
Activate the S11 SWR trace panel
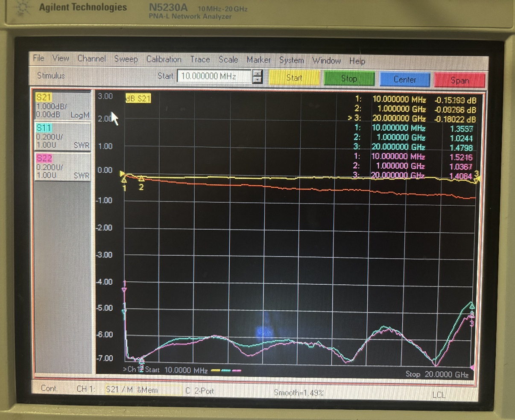point(62,136)
